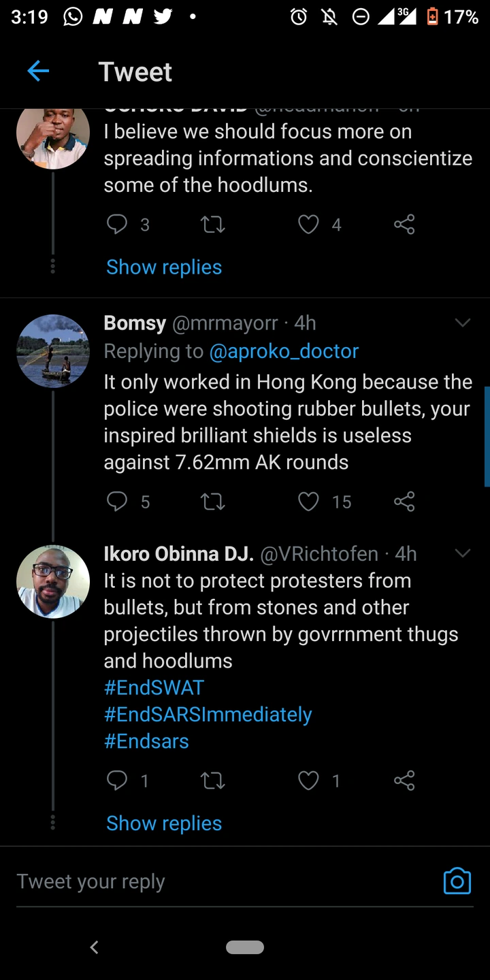Open dropdown caret on Bomsy's tweet
Image resolution: width=490 pixels, height=980 pixels.
(463, 323)
